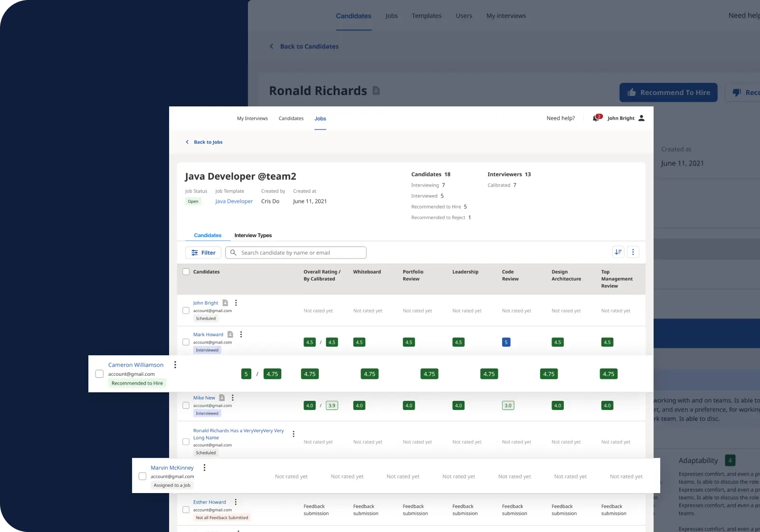Click the John Bright user profile icon
Image resolution: width=760 pixels, height=532 pixels.
tap(641, 118)
